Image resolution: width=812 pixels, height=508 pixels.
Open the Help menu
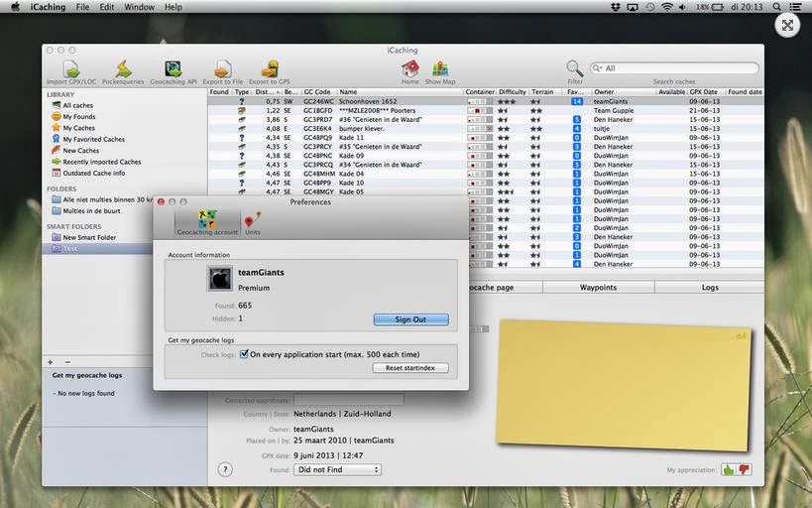point(173,7)
